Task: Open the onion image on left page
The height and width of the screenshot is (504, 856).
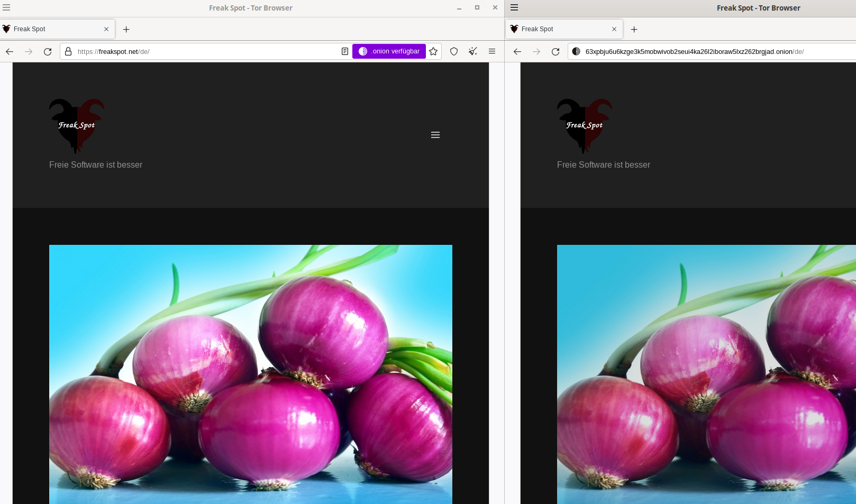Action: [x=251, y=374]
